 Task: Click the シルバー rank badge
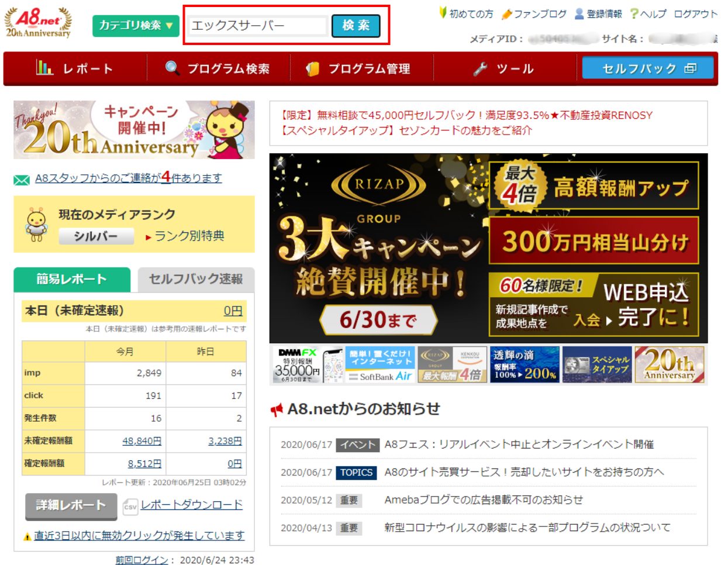[x=96, y=236]
